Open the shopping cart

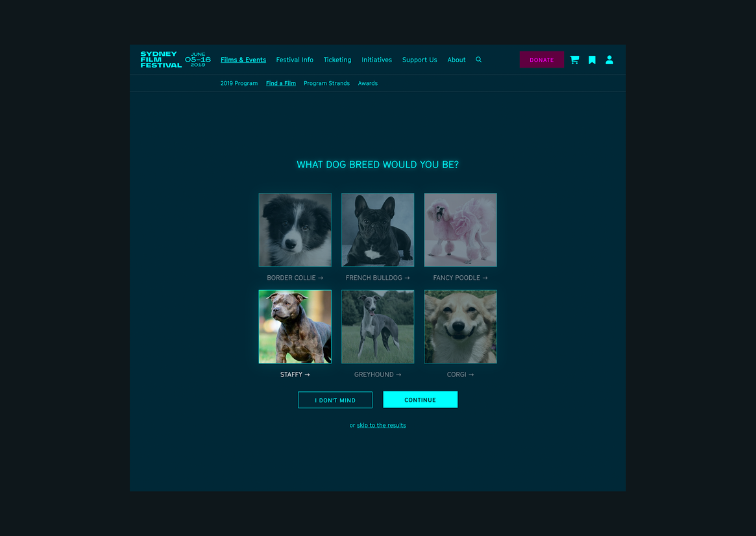click(574, 60)
